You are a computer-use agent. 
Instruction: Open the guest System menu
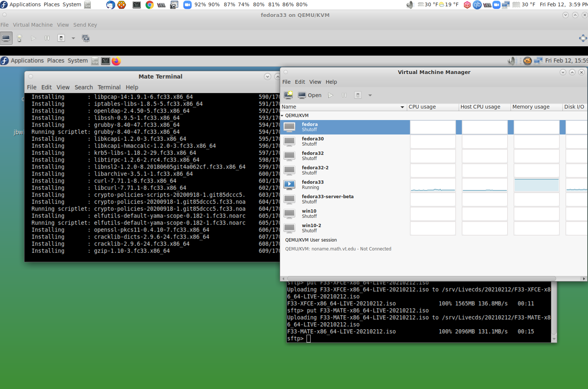click(77, 60)
